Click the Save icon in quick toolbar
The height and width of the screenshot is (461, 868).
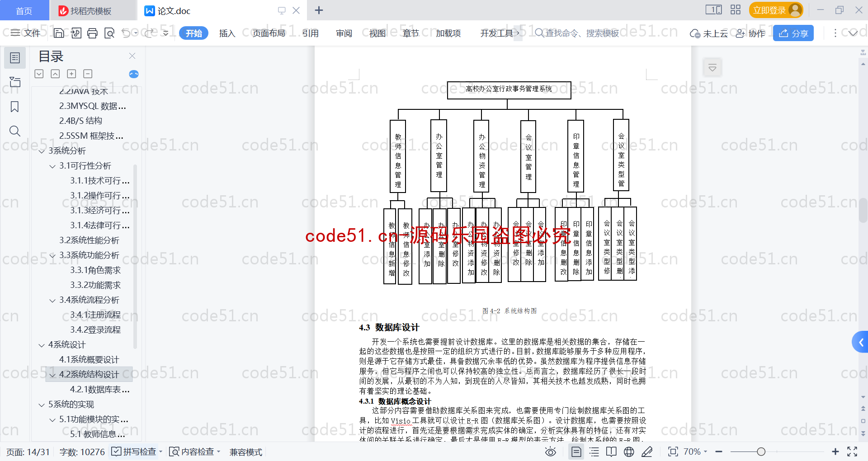(59, 33)
